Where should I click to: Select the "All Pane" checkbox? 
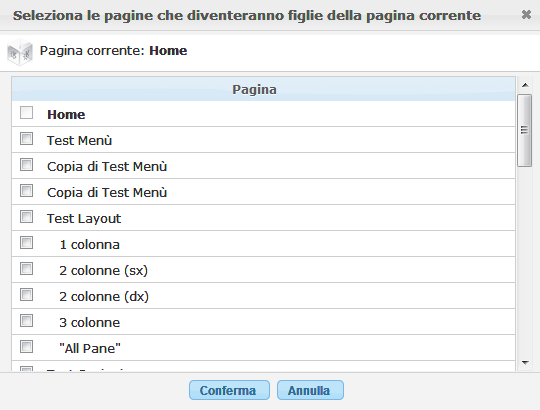(27, 347)
